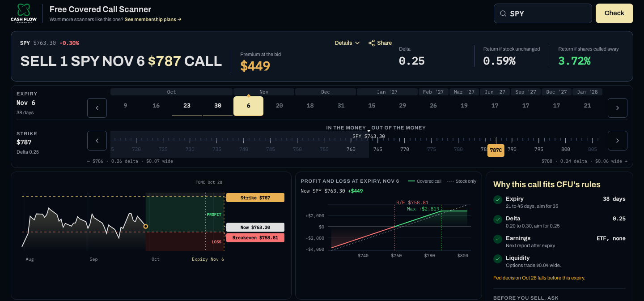Set strike to 795 on ruler

(x=539, y=150)
